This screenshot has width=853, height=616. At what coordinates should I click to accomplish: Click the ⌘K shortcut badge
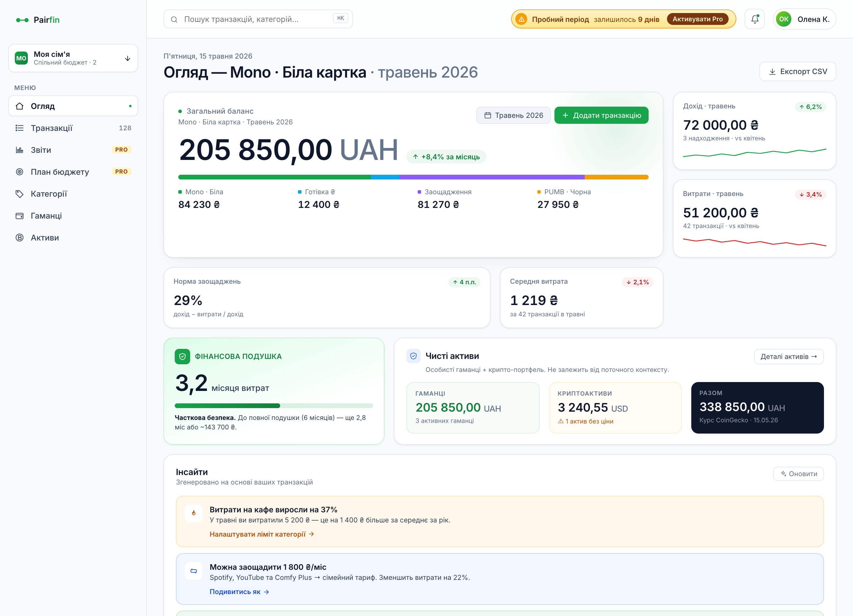[340, 18]
